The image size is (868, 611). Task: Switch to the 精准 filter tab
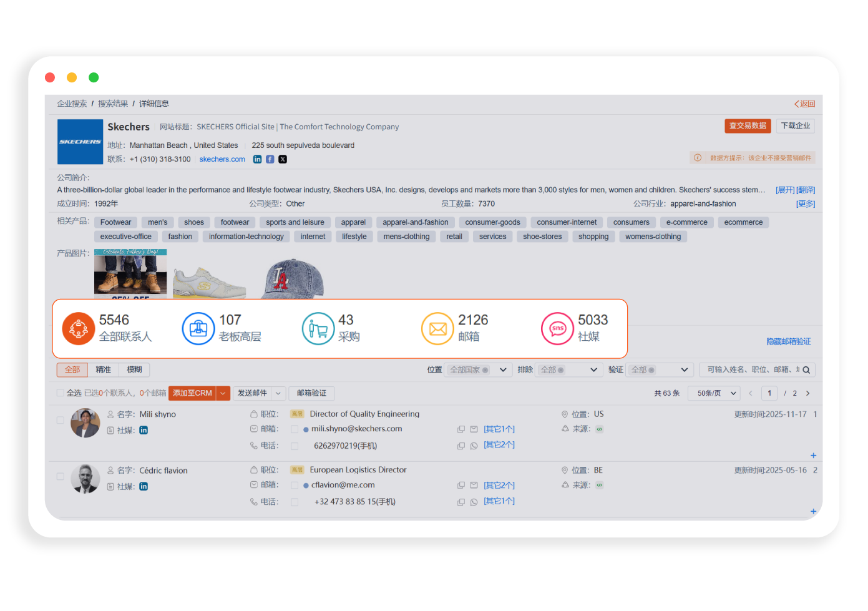[x=103, y=370]
